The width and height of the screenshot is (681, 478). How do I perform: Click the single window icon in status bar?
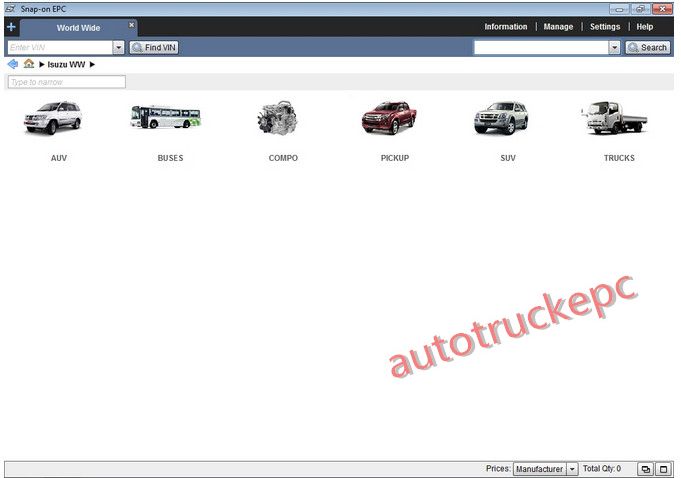click(663, 469)
